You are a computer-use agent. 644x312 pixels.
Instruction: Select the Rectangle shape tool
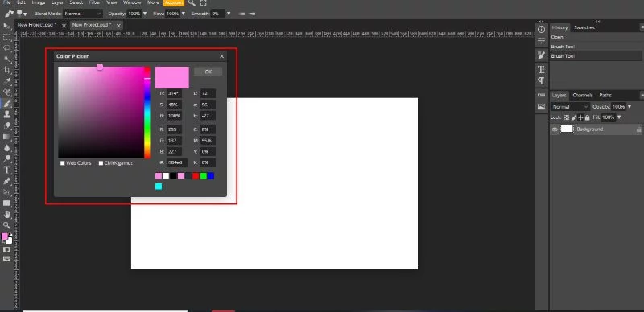tap(6, 203)
